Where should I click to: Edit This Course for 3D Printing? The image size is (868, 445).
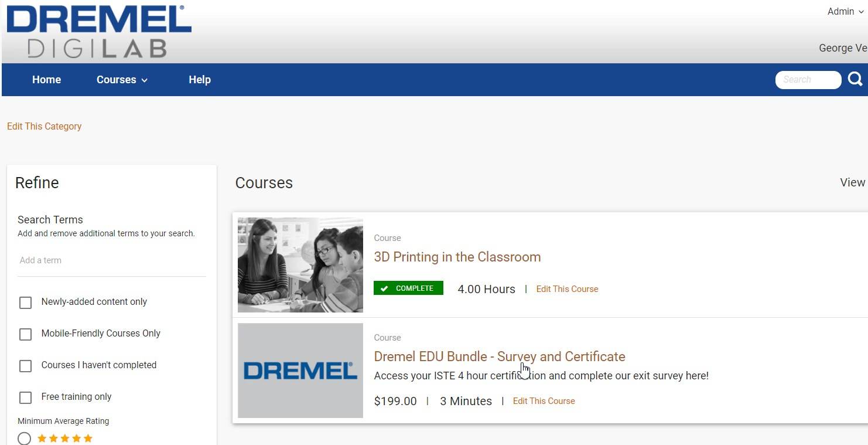coord(567,289)
